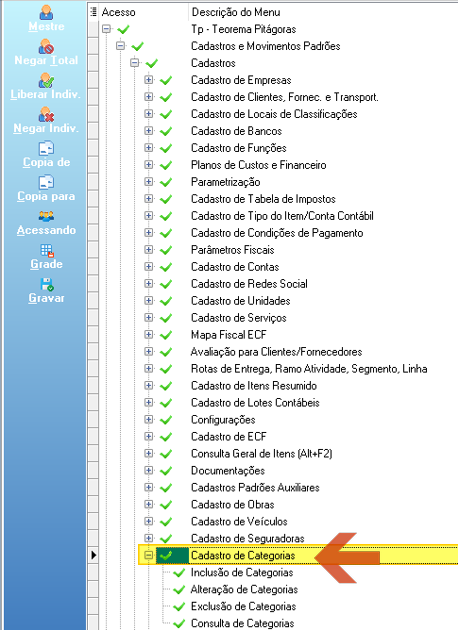Expand Planos de Custos e Financeiro

click(149, 164)
